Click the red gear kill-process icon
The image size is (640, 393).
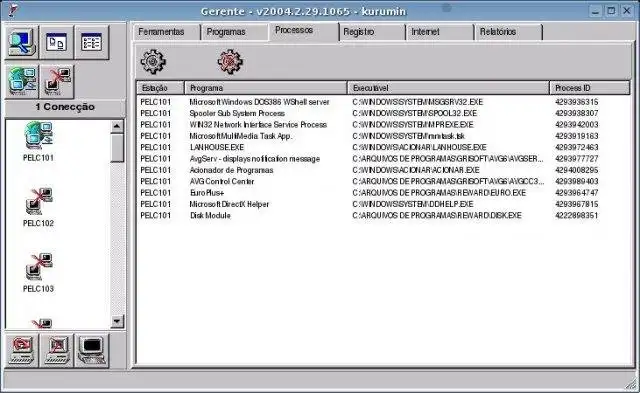[x=230, y=62]
